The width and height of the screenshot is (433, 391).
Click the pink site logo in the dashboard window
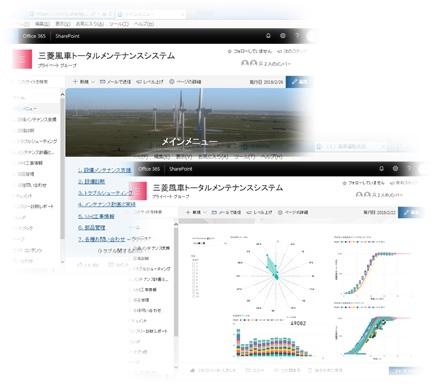click(x=138, y=191)
